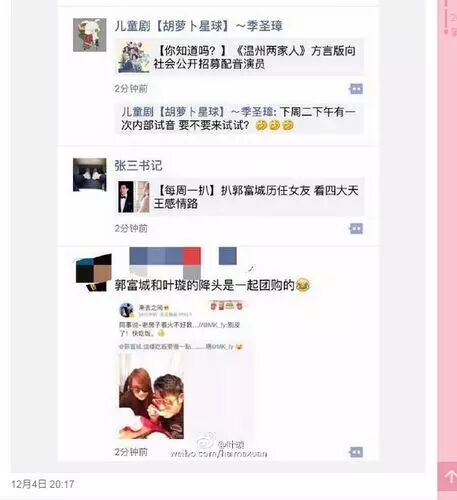Viewport: 457px width, 500px height.
Task: Open comment icon on 季圣璋 post
Action: tap(356, 89)
